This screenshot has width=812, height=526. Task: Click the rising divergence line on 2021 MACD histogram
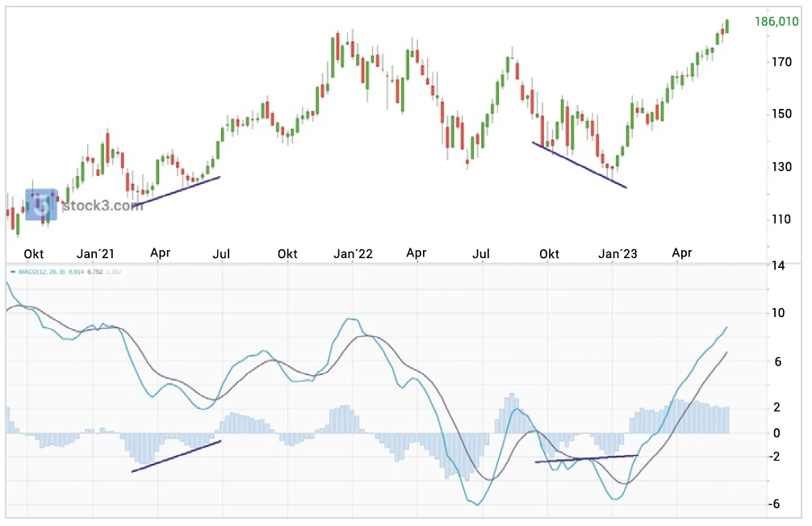pos(177,456)
